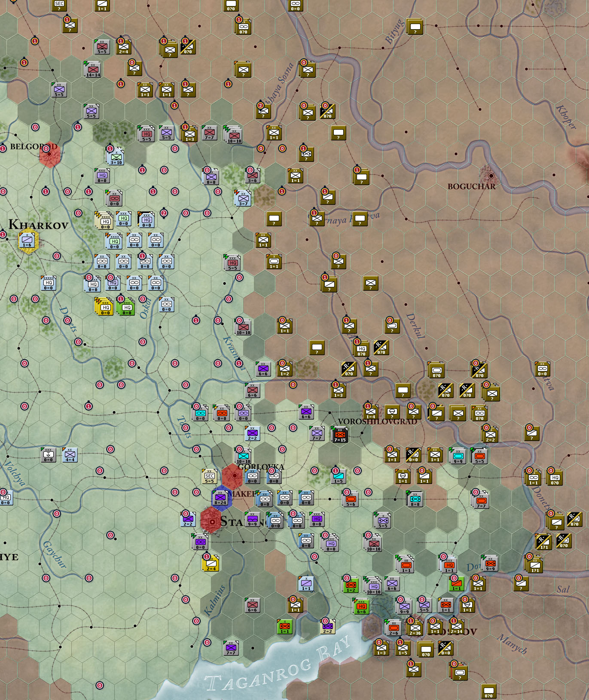Select the 8=24 unit on the Makeevka hex
Screen dimensions: 589x700
click(220, 497)
